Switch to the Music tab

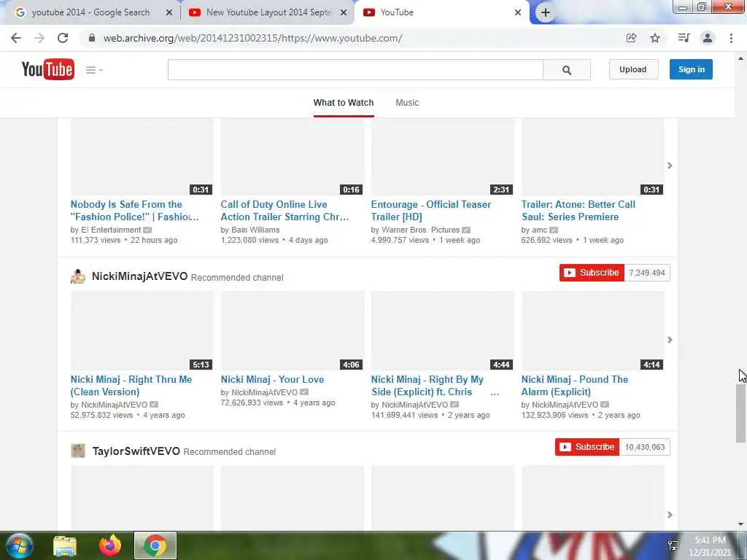pos(407,102)
